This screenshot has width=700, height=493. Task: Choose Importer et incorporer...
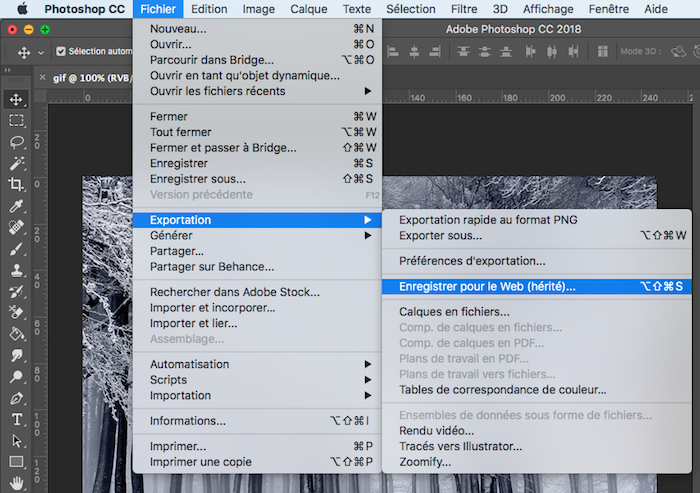(257, 308)
